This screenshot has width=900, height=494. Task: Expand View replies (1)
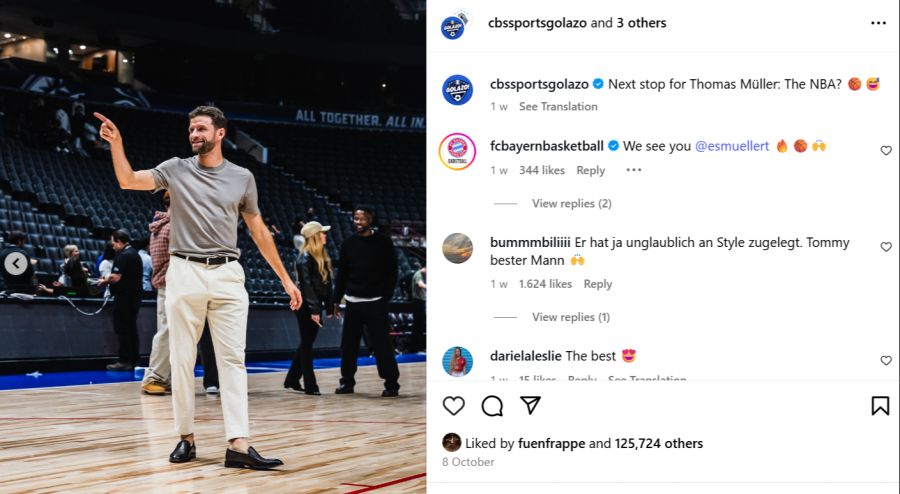coord(571,317)
